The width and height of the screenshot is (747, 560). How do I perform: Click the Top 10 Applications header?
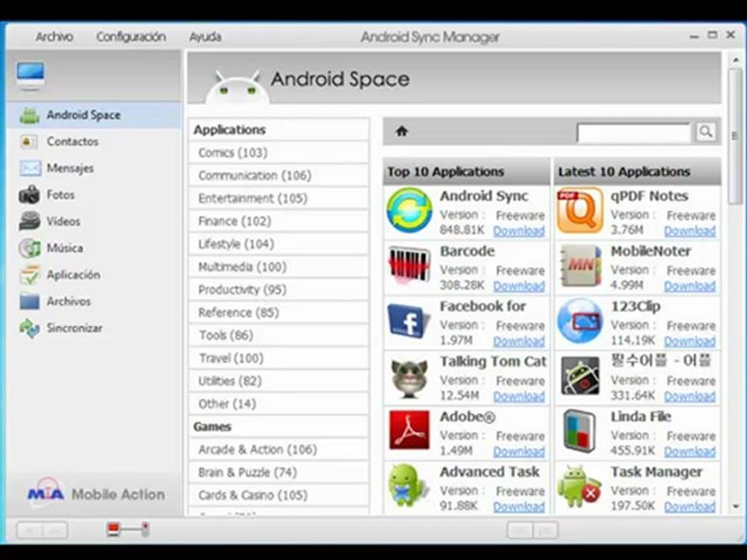(x=466, y=171)
